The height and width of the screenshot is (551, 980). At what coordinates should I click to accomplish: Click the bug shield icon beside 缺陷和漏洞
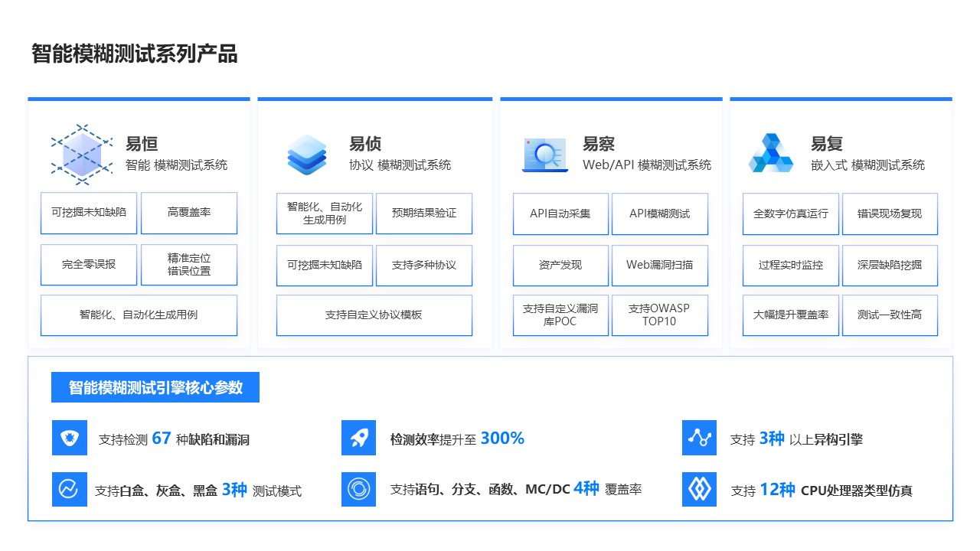coord(70,438)
